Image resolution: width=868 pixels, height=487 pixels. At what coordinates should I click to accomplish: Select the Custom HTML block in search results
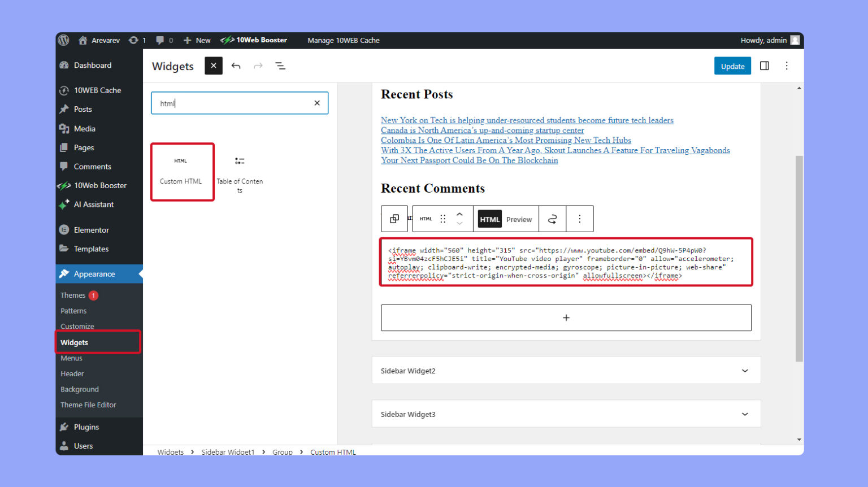(x=182, y=172)
